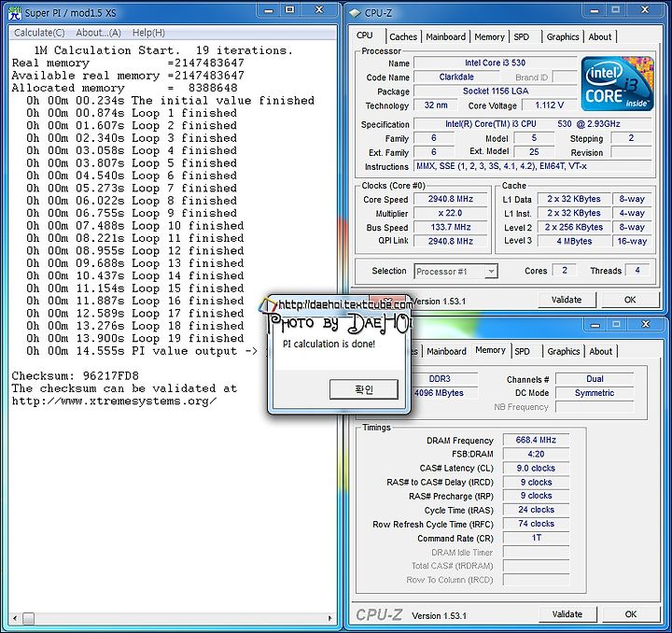
Task: Click memory size value '4096 MBytes'
Action: point(439,393)
